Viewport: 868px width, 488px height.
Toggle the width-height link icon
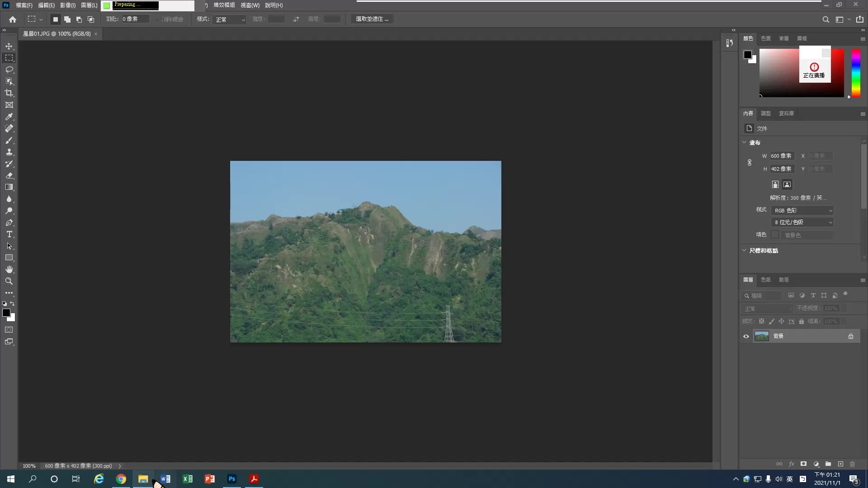click(749, 162)
